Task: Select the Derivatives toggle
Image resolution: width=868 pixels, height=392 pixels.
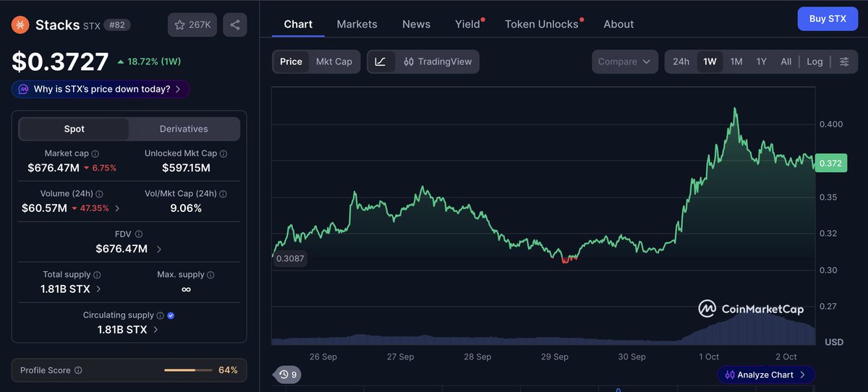Action: pyautogui.click(x=184, y=129)
